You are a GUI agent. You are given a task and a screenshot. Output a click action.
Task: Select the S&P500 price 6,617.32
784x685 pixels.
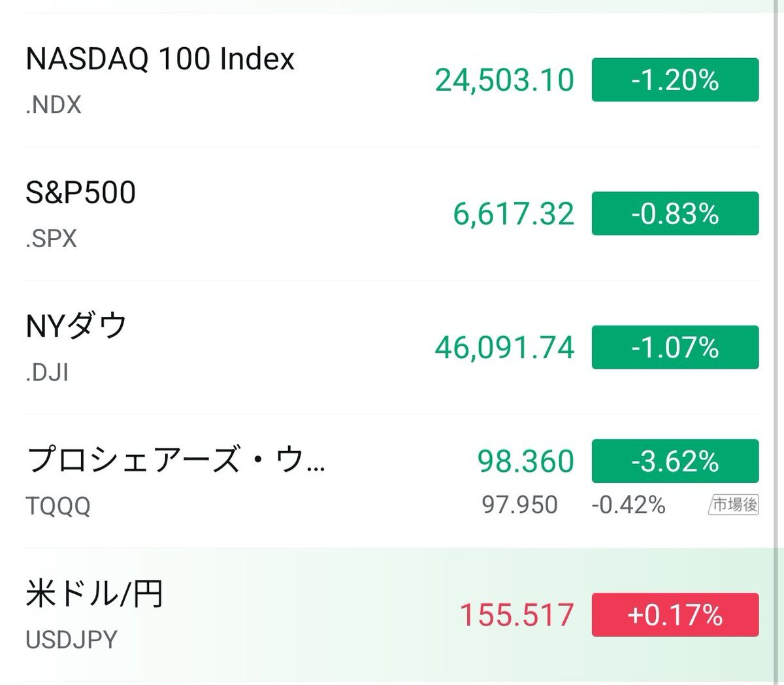tap(514, 214)
